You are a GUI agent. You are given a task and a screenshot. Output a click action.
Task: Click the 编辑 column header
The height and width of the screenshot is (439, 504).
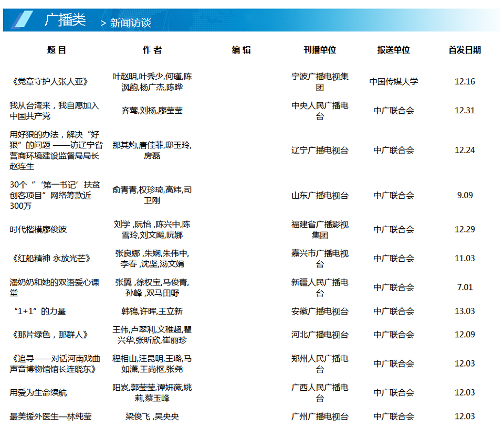pyautogui.click(x=241, y=50)
